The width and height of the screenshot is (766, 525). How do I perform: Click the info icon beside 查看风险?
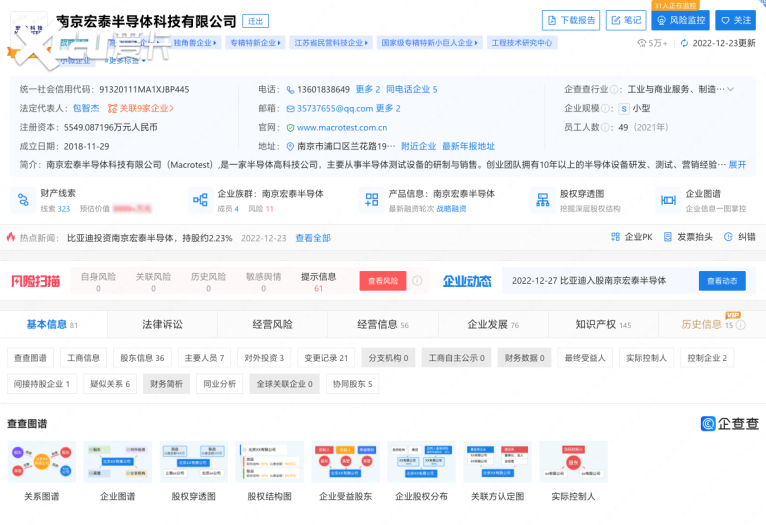click(417, 281)
